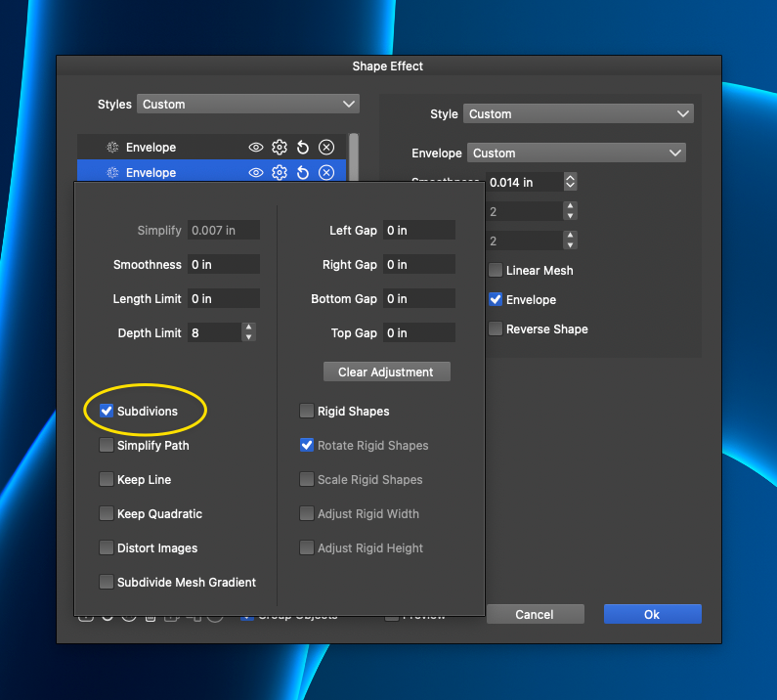
Task: Reset the first Envelope effect
Action: [303, 148]
